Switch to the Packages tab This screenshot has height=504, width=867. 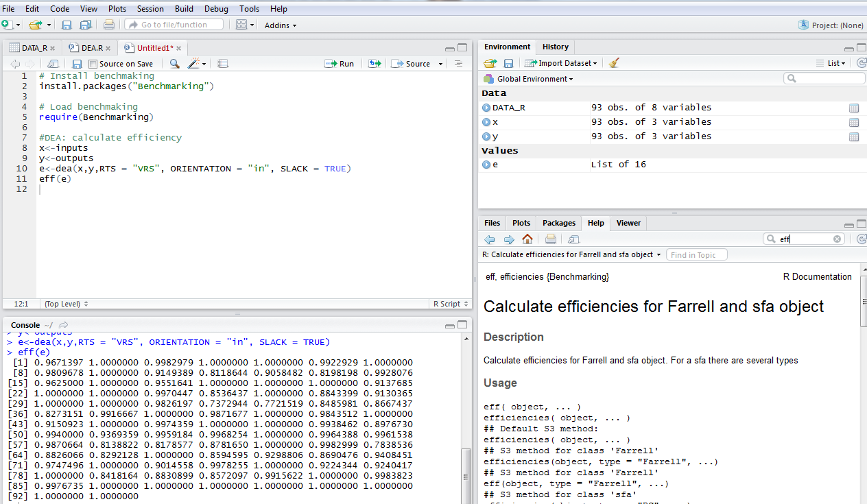point(559,223)
